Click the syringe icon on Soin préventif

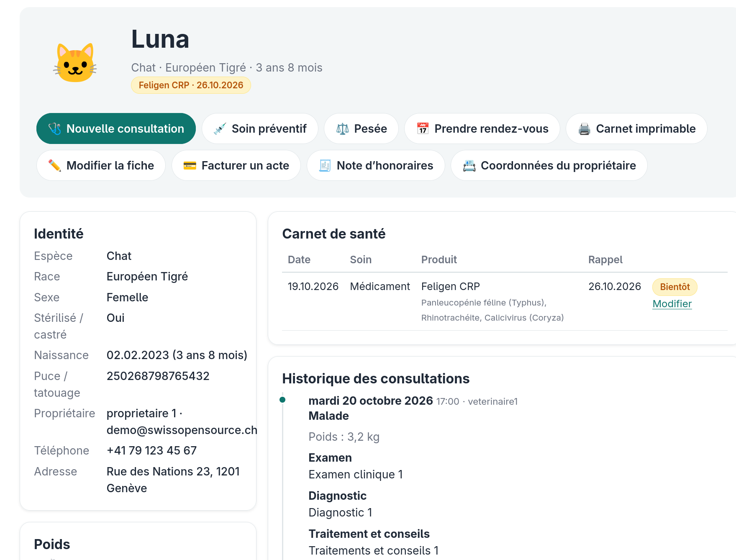click(x=220, y=128)
